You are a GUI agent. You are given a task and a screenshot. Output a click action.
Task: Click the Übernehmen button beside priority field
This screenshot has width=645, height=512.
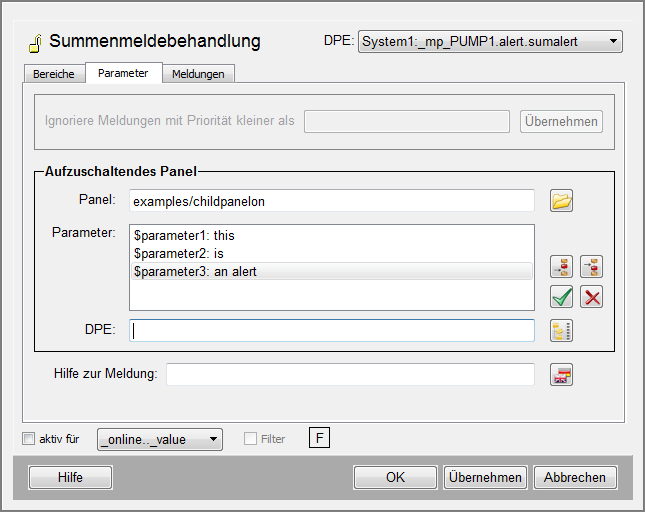point(561,121)
